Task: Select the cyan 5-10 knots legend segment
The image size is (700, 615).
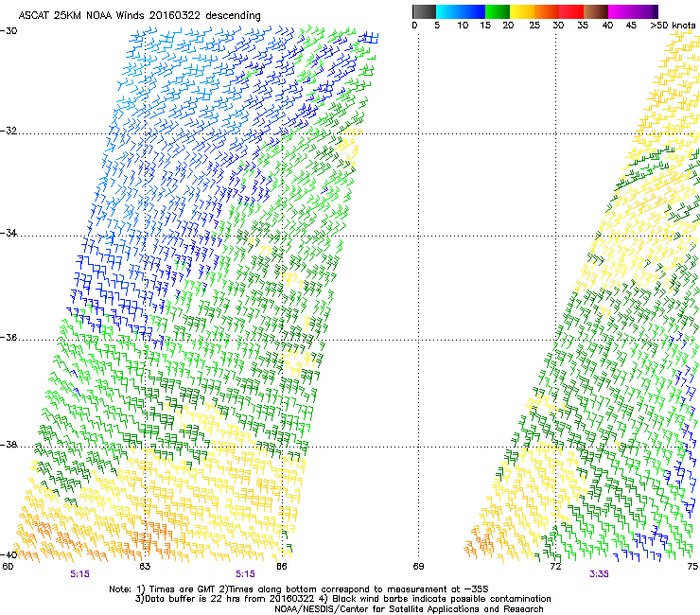Action: tap(448, 11)
